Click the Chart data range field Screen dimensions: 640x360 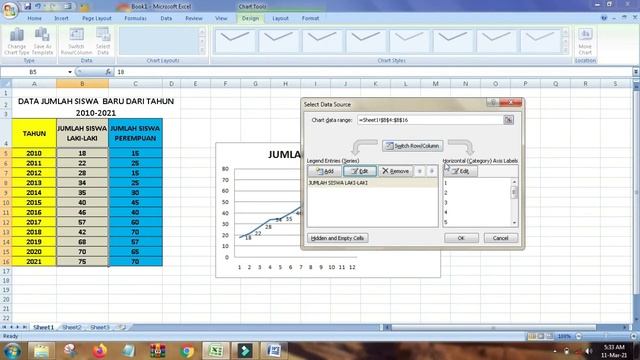(x=429, y=120)
